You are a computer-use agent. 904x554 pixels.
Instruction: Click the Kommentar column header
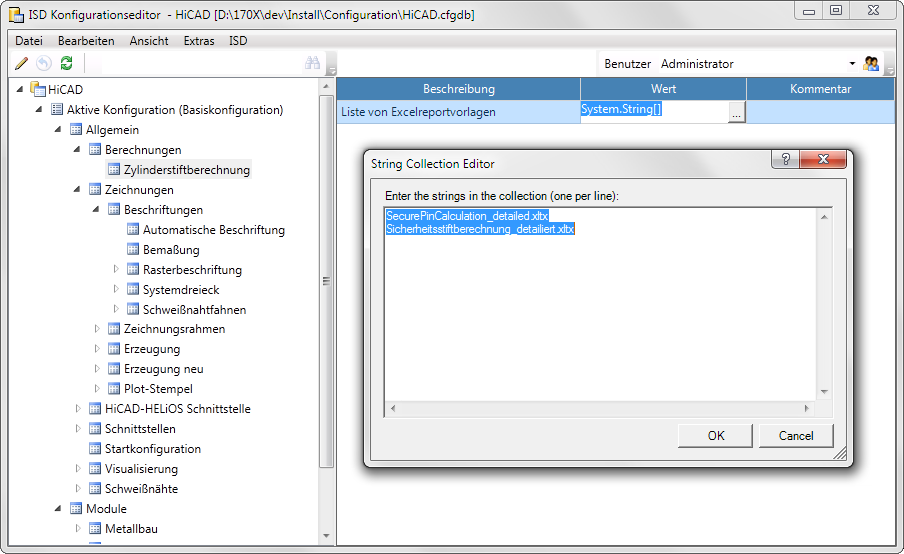click(x=820, y=89)
